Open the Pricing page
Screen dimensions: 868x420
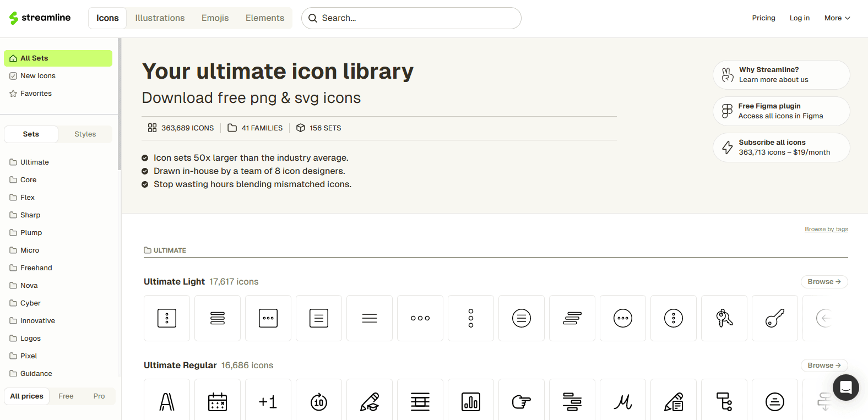[x=763, y=18]
